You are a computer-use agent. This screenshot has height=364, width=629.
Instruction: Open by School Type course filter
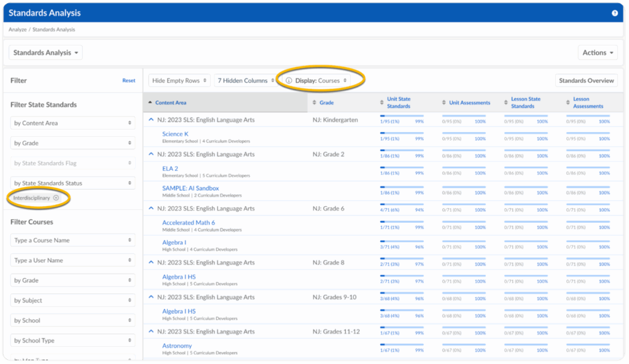tap(72, 340)
